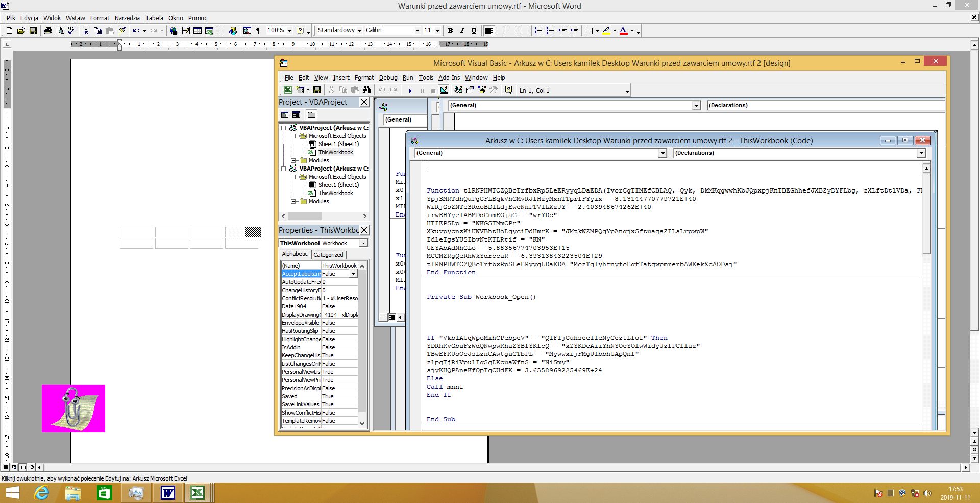Select the first ThisWorkbook item in project tree
The width and height of the screenshot is (980, 503).
coord(335,152)
